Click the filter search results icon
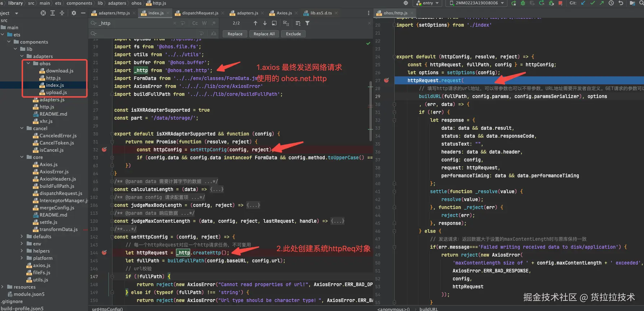644x311 pixels. click(x=307, y=23)
